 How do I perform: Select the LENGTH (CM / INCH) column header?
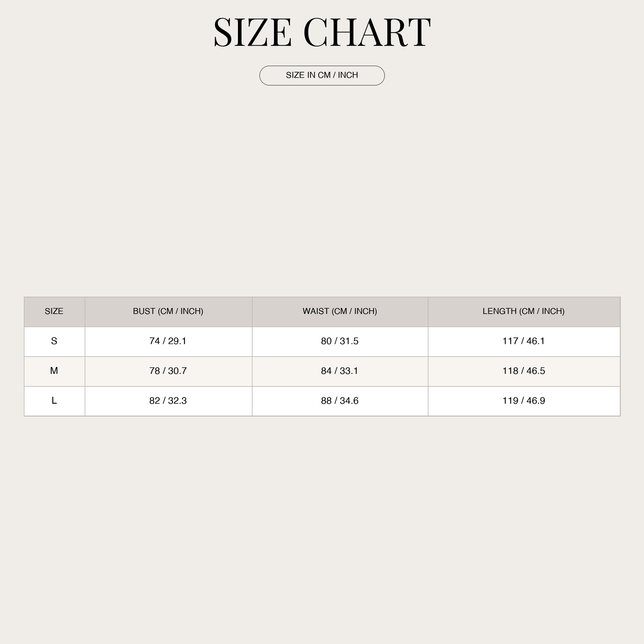pyautogui.click(x=524, y=312)
